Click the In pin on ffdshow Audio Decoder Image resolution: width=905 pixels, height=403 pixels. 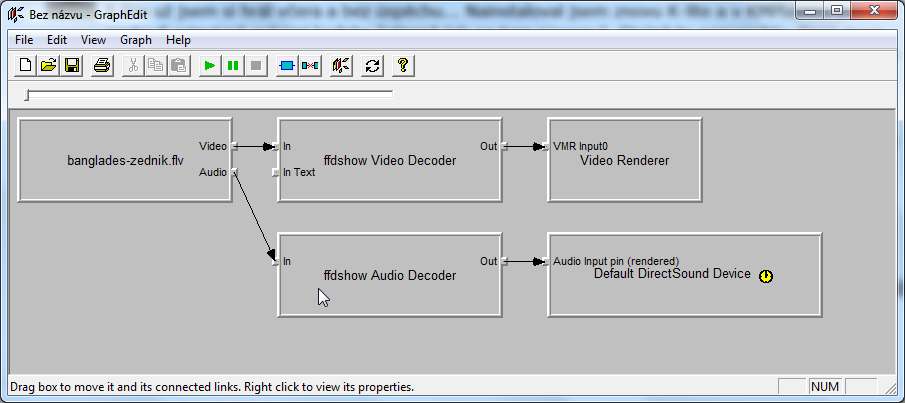276,262
